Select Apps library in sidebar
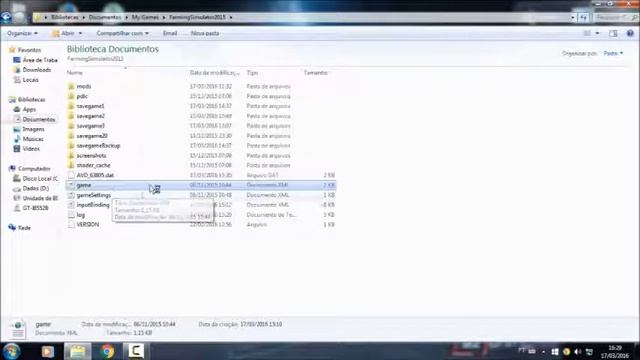Image resolution: width=640 pixels, height=360 pixels. click(x=29, y=109)
